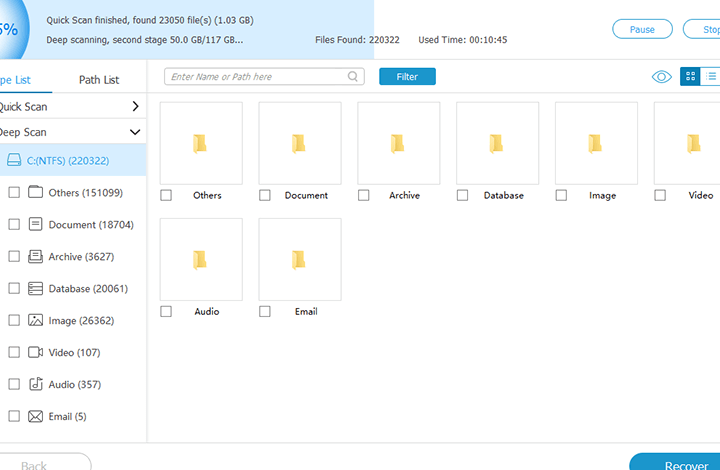Click the Video camera icon in sidebar

(x=35, y=352)
